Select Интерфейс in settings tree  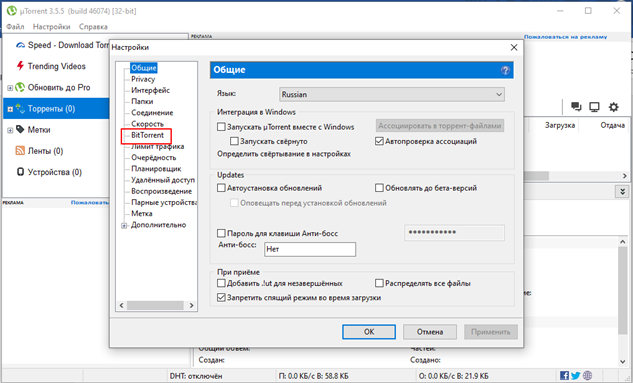pos(151,90)
